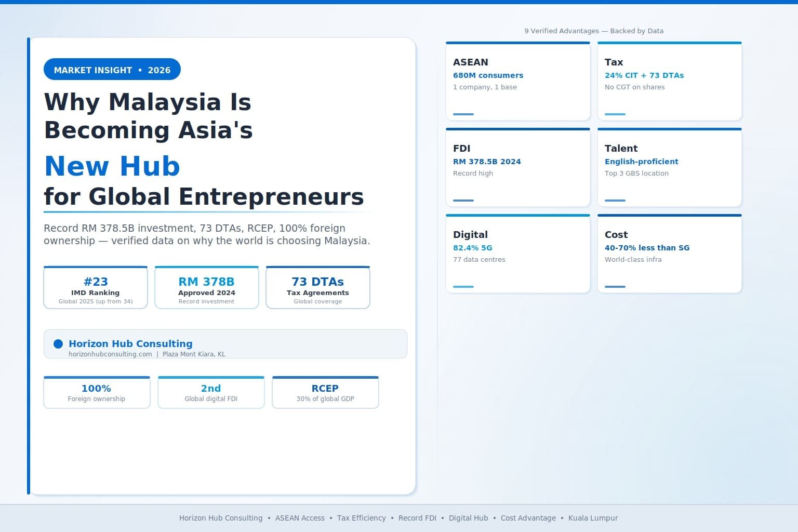This screenshot has height=532, width=798.
Task: Open the Digital advantage card
Action: click(x=517, y=254)
